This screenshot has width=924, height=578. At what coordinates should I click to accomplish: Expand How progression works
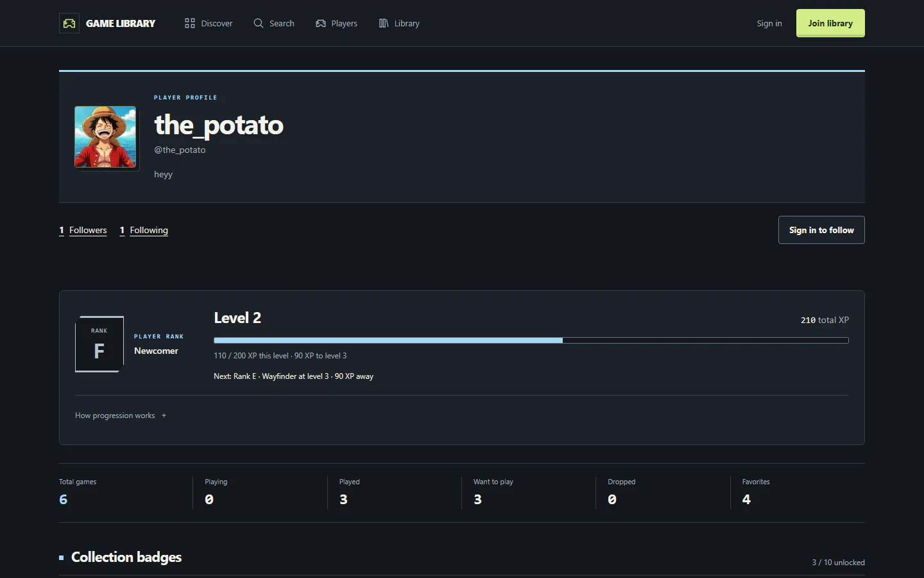point(121,416)
